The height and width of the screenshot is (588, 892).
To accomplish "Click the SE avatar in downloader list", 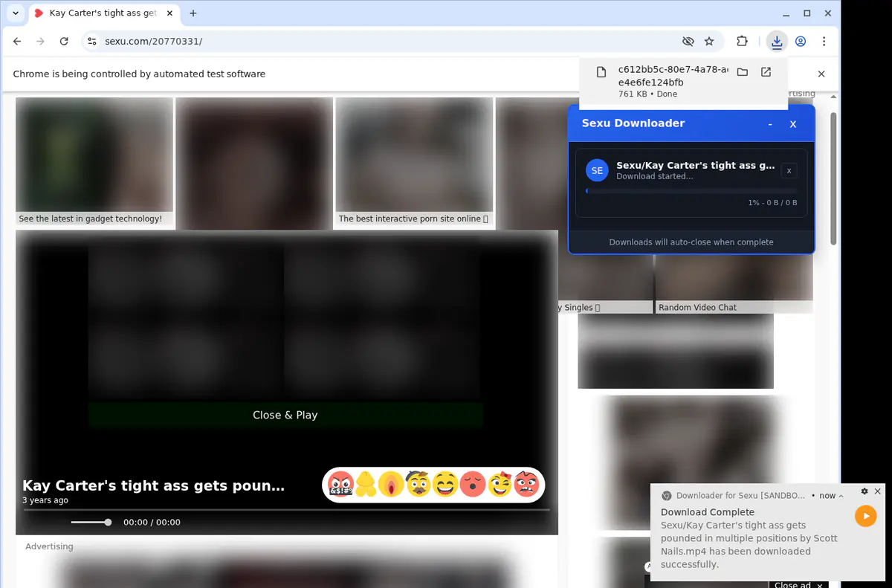I will click(x=597, y=170).
